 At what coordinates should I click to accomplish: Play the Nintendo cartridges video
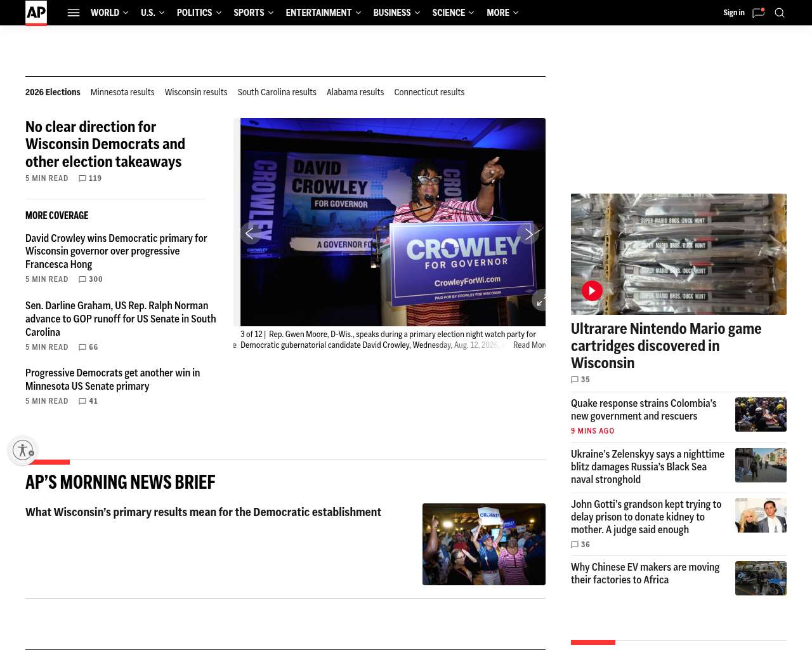[592, 291]
